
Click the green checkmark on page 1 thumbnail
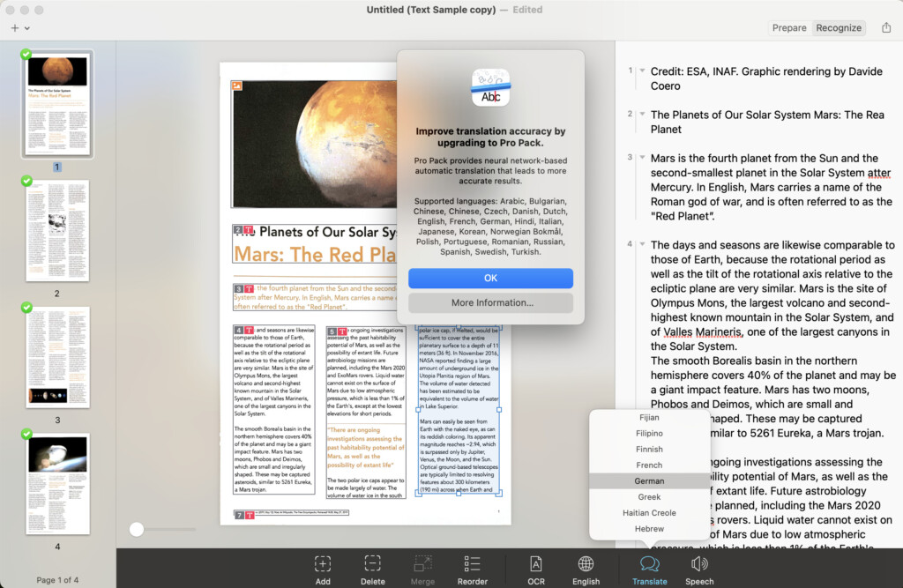coord(26,54)
